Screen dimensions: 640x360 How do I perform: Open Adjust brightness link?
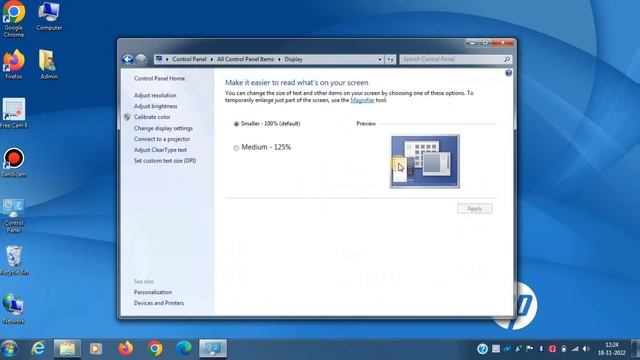(156, 106)
